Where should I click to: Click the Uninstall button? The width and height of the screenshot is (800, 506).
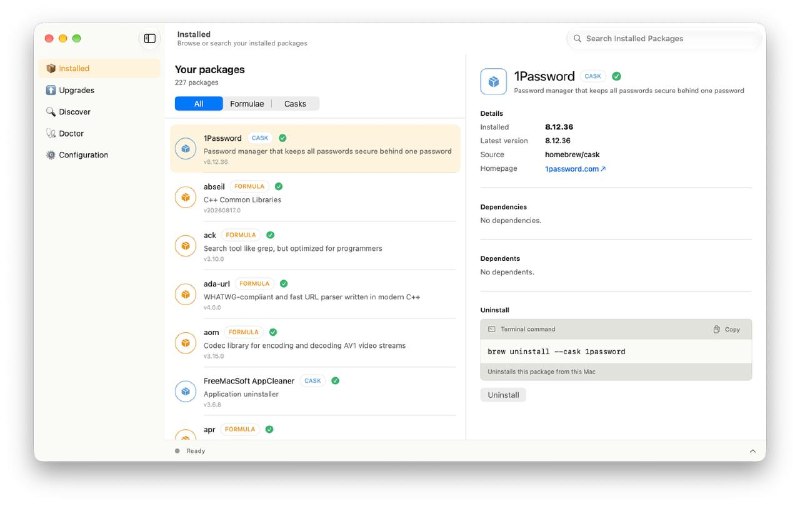[x=503, y=395]
